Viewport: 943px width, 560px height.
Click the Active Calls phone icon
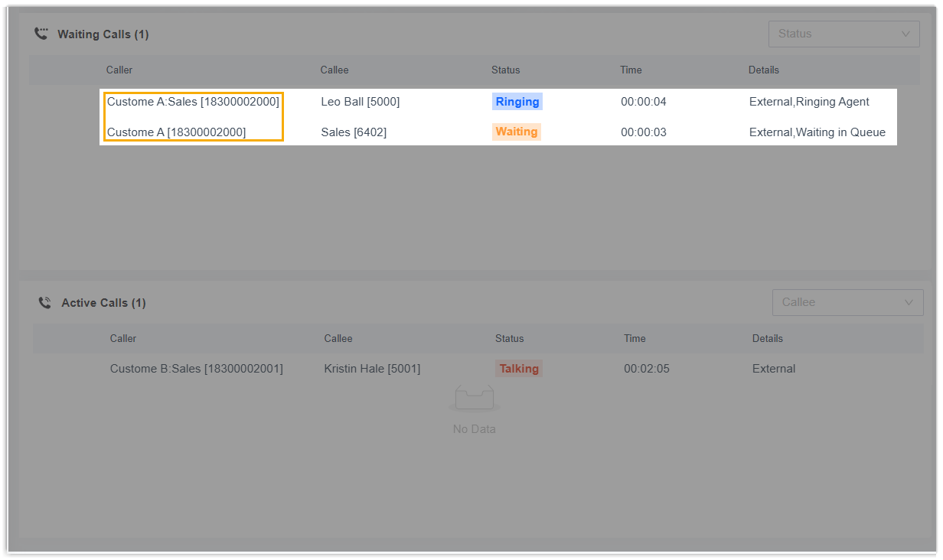click(45, 303)
